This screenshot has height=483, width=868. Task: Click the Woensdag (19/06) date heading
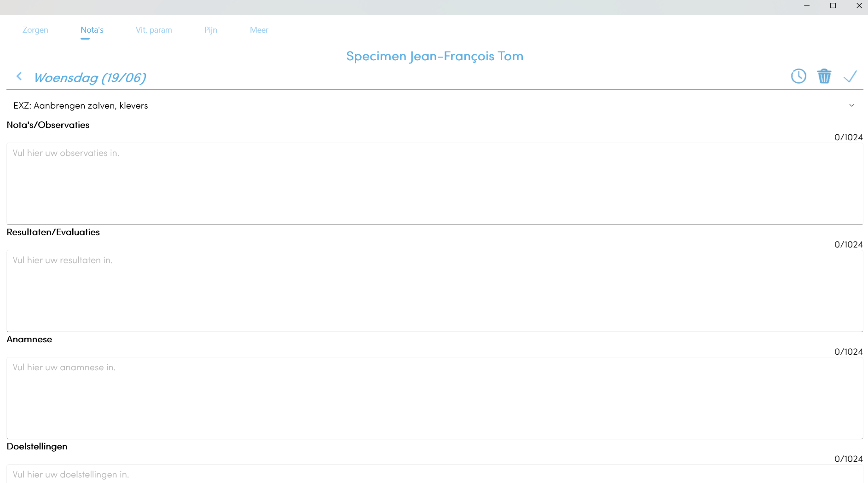90,77
